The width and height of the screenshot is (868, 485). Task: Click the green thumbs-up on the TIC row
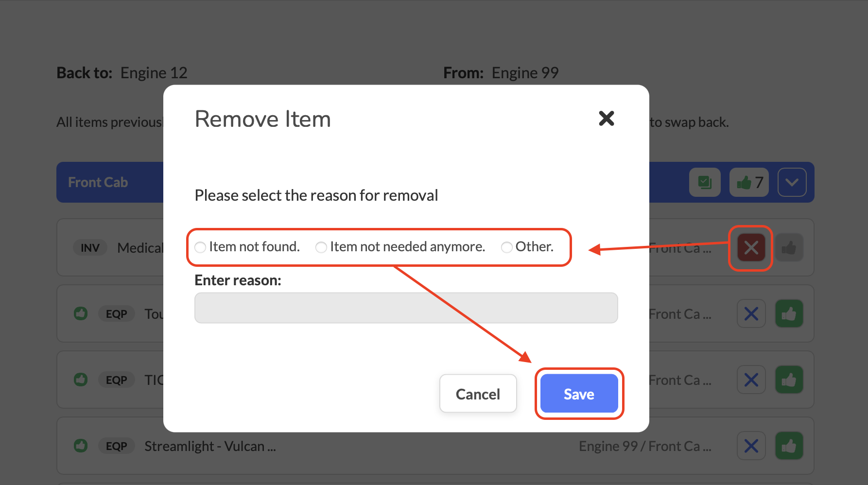pyautogui.click(x=789, y=380)
